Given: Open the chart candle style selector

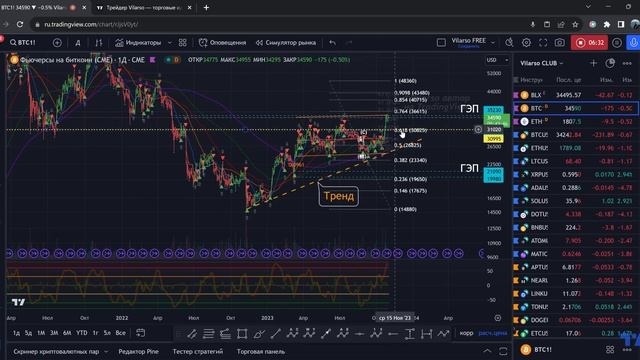Looking at the screenshot, I should [x=98, y=42].
